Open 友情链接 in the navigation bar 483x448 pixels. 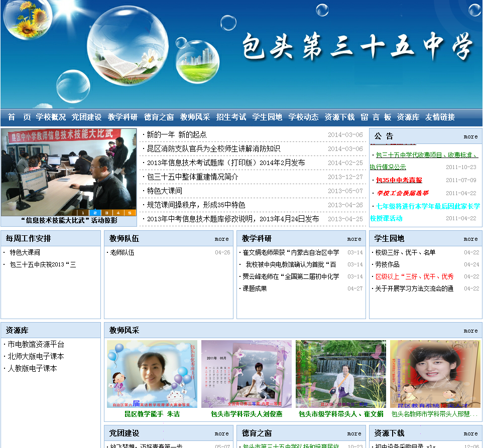coord(440,117)
